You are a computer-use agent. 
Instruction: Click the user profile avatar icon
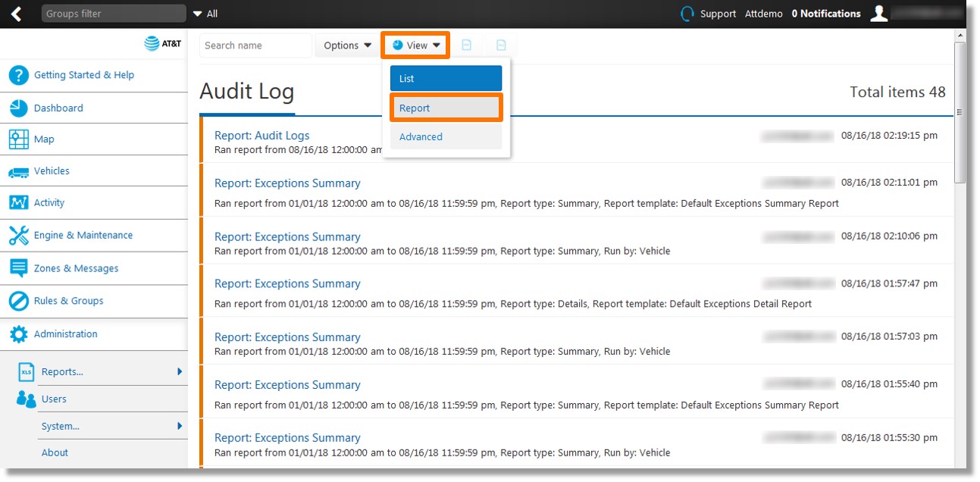878,14
